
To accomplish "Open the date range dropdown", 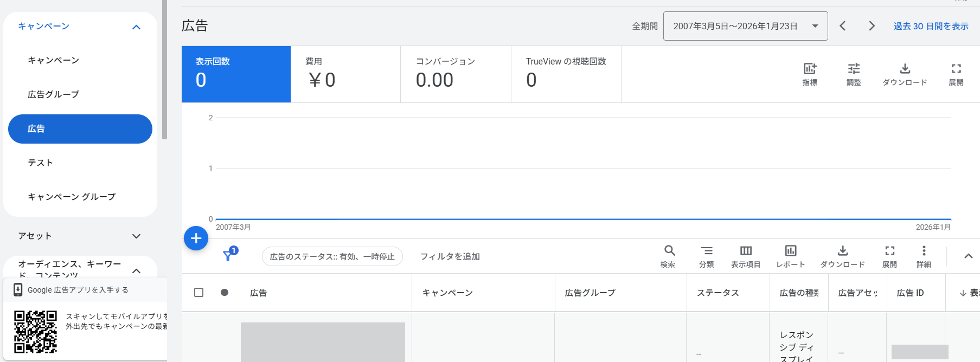I will click(x=745, y=26).
